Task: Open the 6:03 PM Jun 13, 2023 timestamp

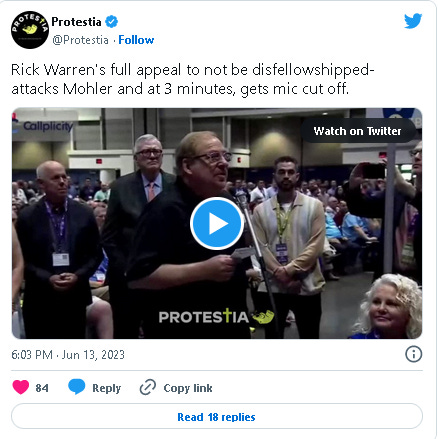Action: pyautogui.click(x=68, y=355)
